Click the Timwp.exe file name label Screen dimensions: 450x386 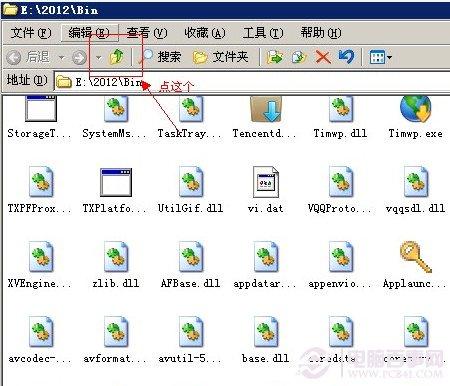click(x=416, y=134)
